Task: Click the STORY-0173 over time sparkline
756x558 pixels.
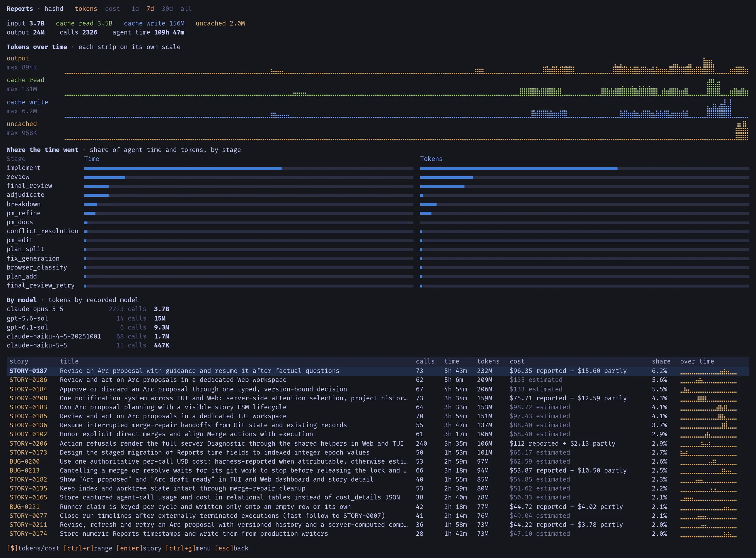Action: click(x=708, y=453)
